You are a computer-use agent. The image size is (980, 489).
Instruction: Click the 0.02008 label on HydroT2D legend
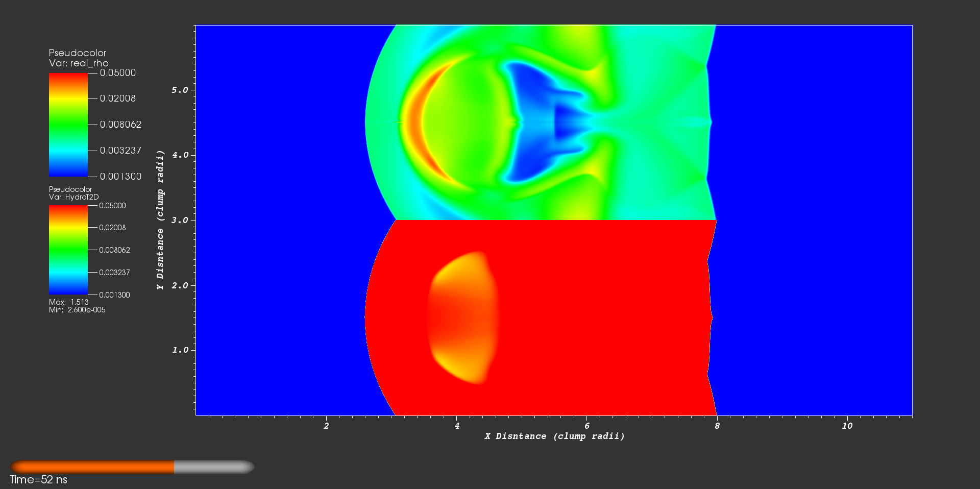(x=112, y=228)
